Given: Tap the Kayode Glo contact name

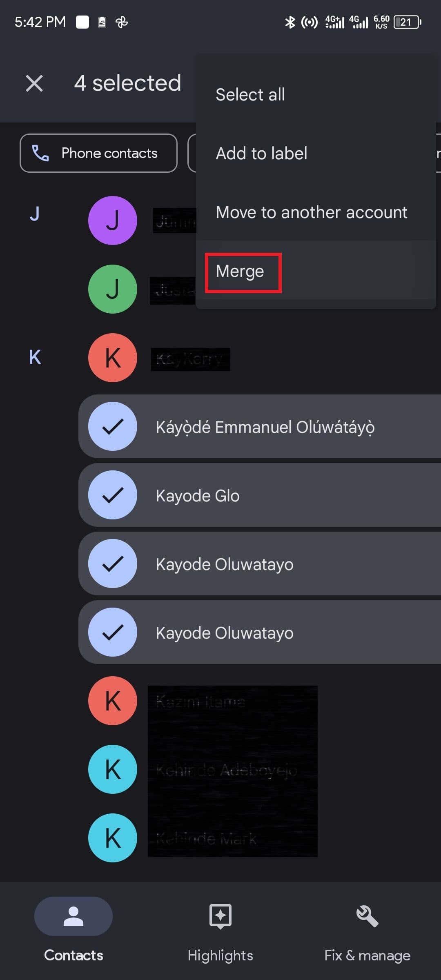Looking at the screenshot, I should tap(198, 496).
